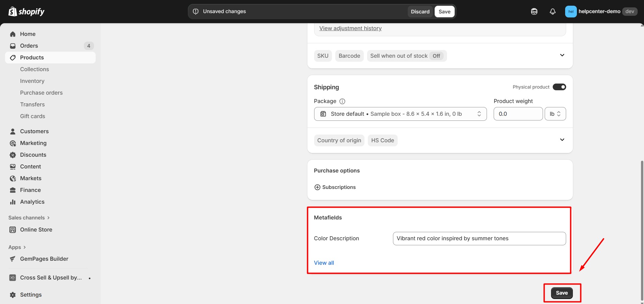Expand the SKU and Barcode section
Viewport: 644px width, 304px height.
coord(562,55)
